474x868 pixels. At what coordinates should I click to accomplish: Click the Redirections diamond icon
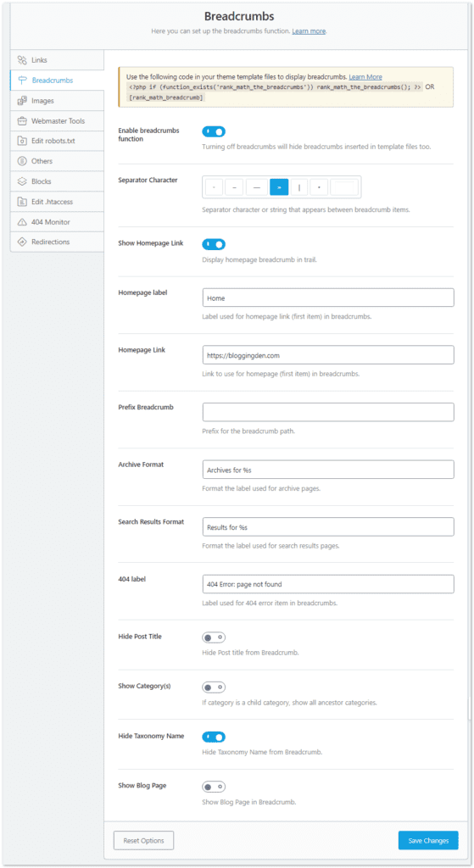click(x=22, y=242)
